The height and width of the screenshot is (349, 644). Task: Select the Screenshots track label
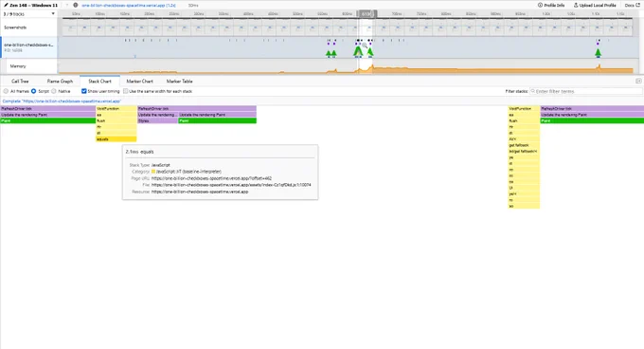point(15,28)
